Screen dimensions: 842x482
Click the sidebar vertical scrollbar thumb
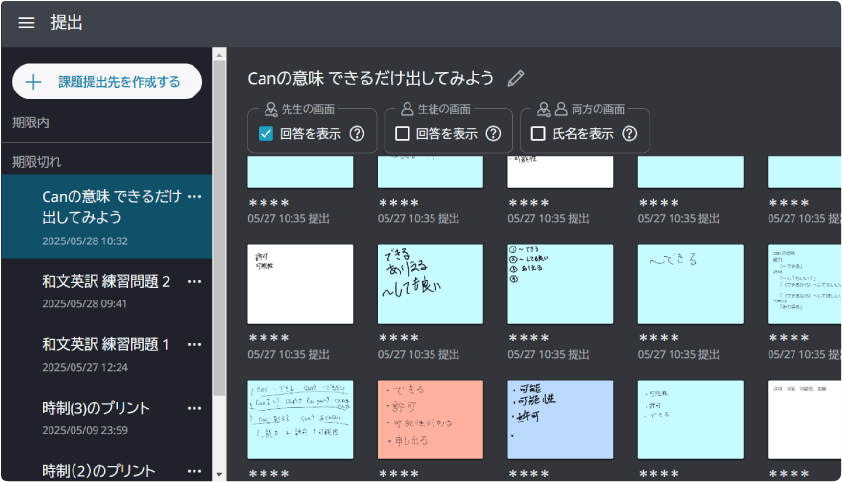click(219, 228)
